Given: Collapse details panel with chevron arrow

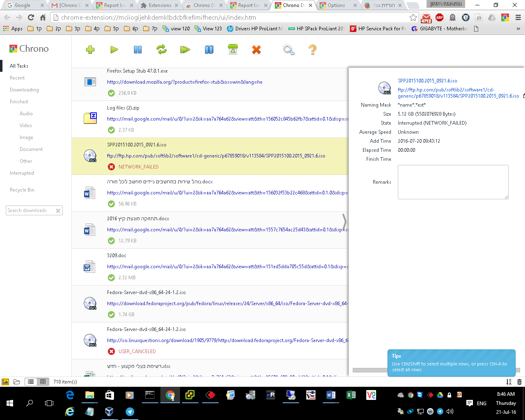Looking at the screenshot, I should (345, 221).
